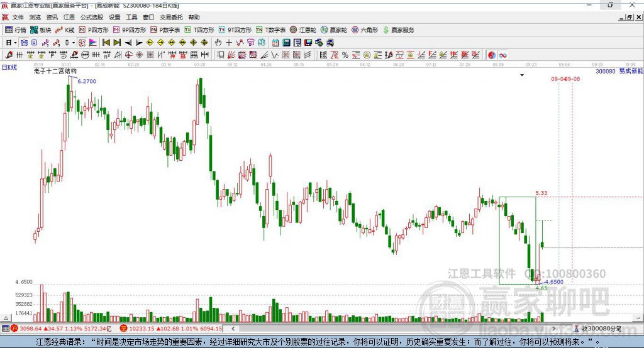Click the Shanghai index 沪 badge
The height and width of the screenshot is (348, 644).
14,329
